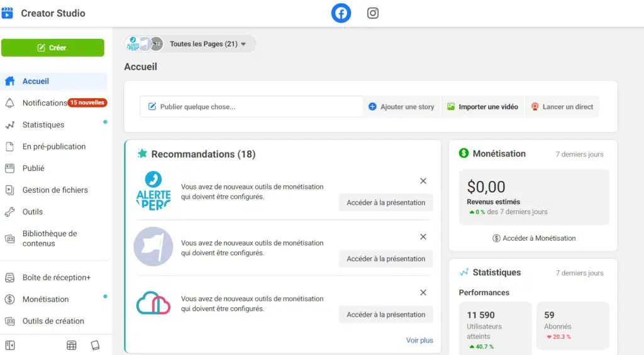Image resolution: width=644 pixels, height=355 pixels.
Task: Open Notifications in the sidebar
Action: click(44, 103)
